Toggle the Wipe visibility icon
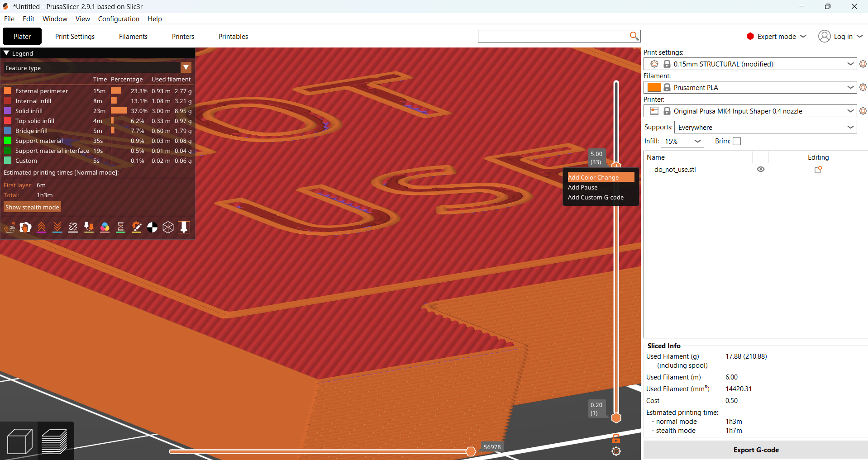868x460 pixels. pyautogui.click(x=26, y=228)
